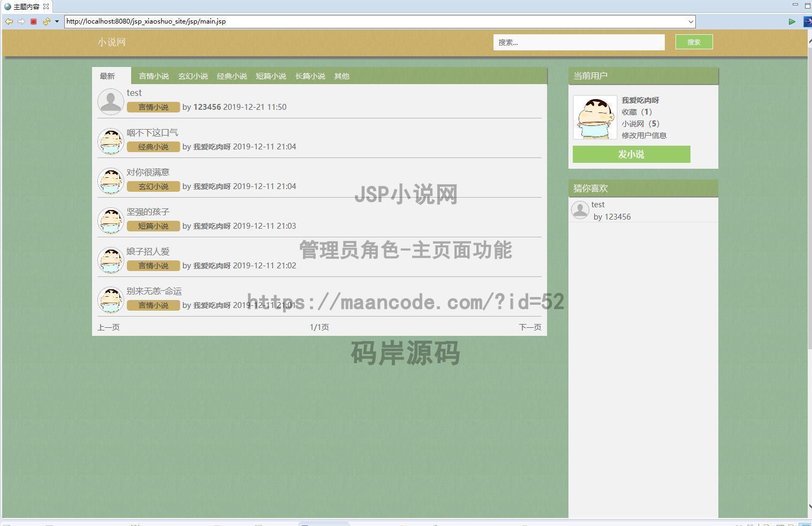Image resolution: width=812 pixels, height=526 pixels.
Task: Click the 言情小说 tag under 娘子招人爱
Action: (x=153, y=266)
